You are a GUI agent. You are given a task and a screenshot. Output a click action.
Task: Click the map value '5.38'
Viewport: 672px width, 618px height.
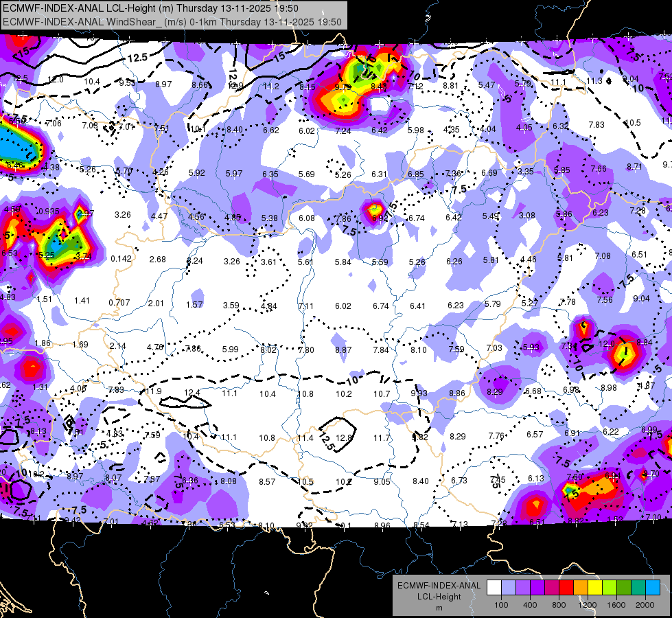pyautogui.click(x=270, y=218)
